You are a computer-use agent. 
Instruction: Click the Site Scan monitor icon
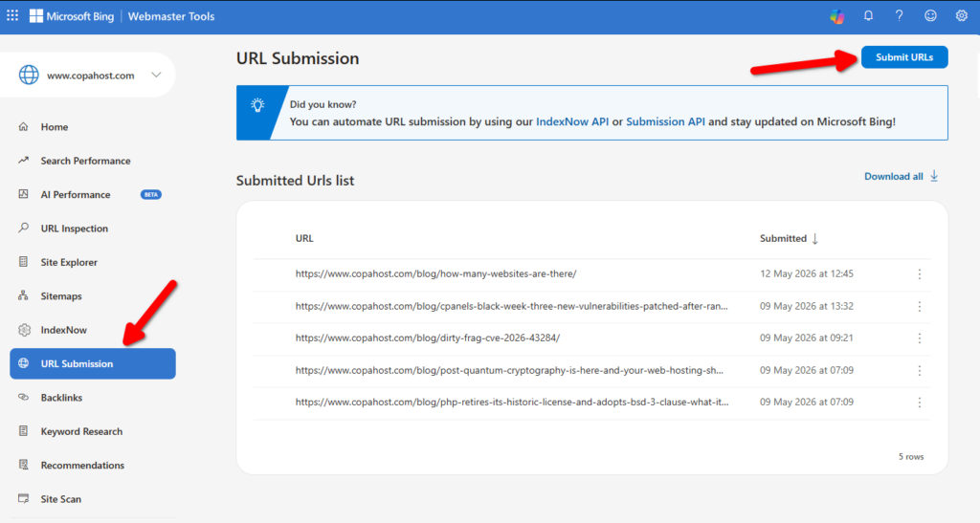(x=23, y=498)
